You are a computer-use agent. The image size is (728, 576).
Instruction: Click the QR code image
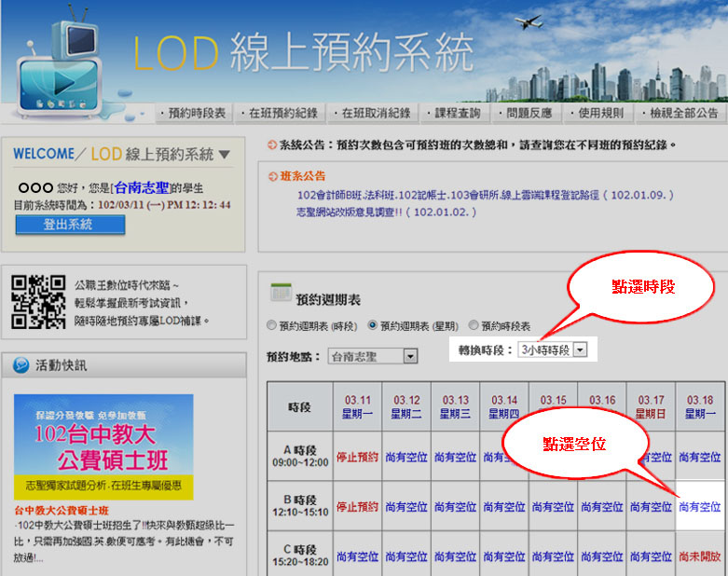(38, 302)
